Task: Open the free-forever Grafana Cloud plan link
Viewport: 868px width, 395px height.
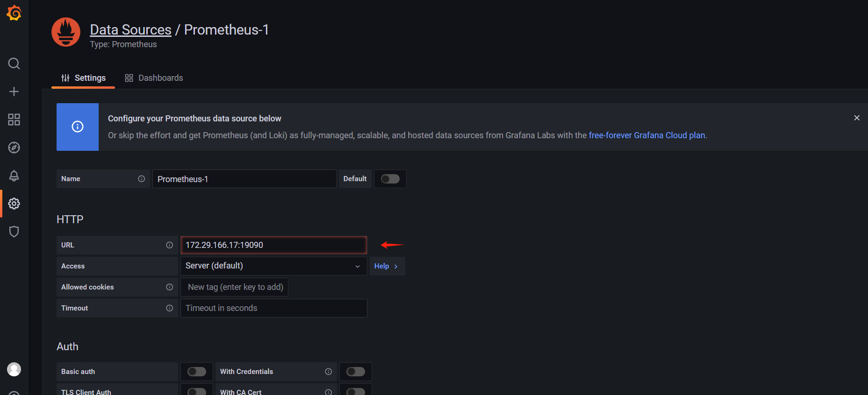Action: 647,135
